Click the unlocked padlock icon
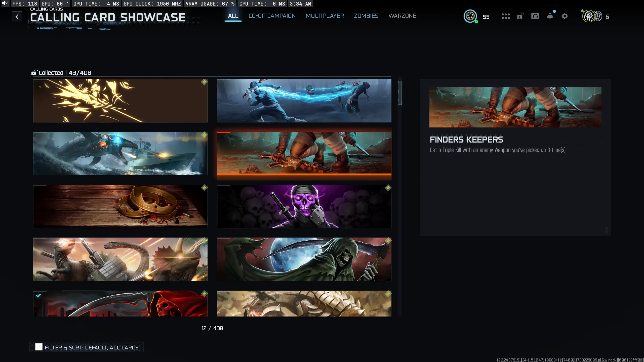 [x=520, y=16]
